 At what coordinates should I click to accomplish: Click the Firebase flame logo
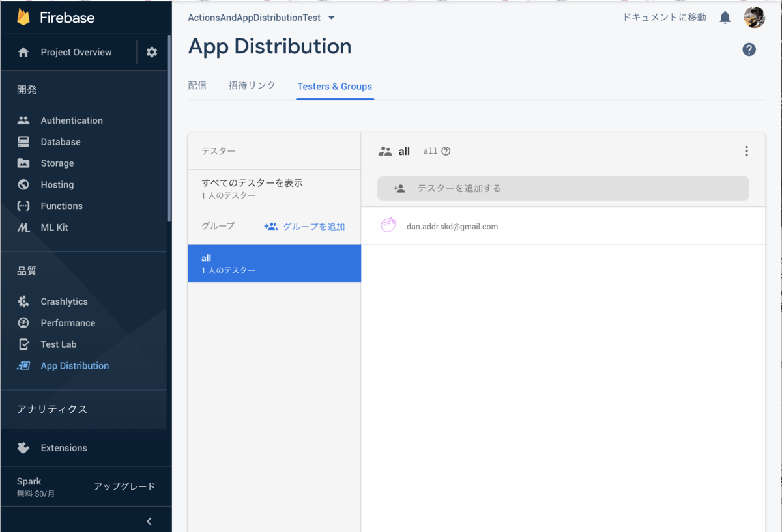click(23, 18)
